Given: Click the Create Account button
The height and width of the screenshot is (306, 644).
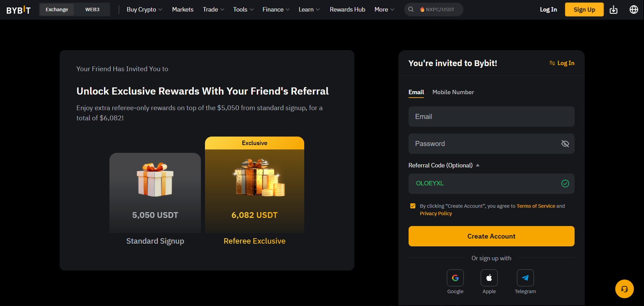Looking at the screenshot, I should click(491, 236).
